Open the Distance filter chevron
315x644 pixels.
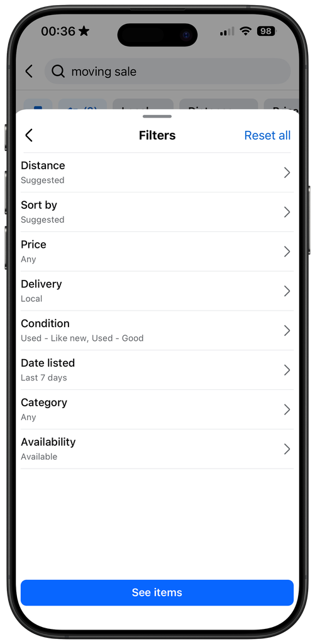pyautogui.click(x=287, y=172)
